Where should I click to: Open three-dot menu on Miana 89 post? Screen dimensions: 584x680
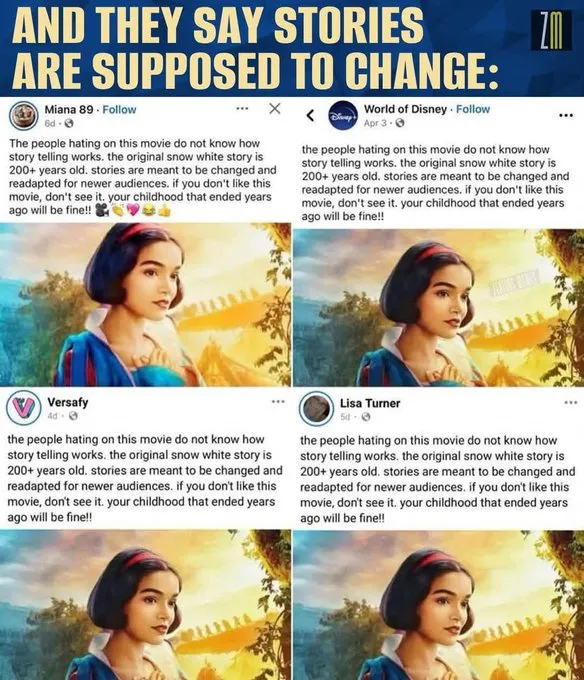pos(242,108)
